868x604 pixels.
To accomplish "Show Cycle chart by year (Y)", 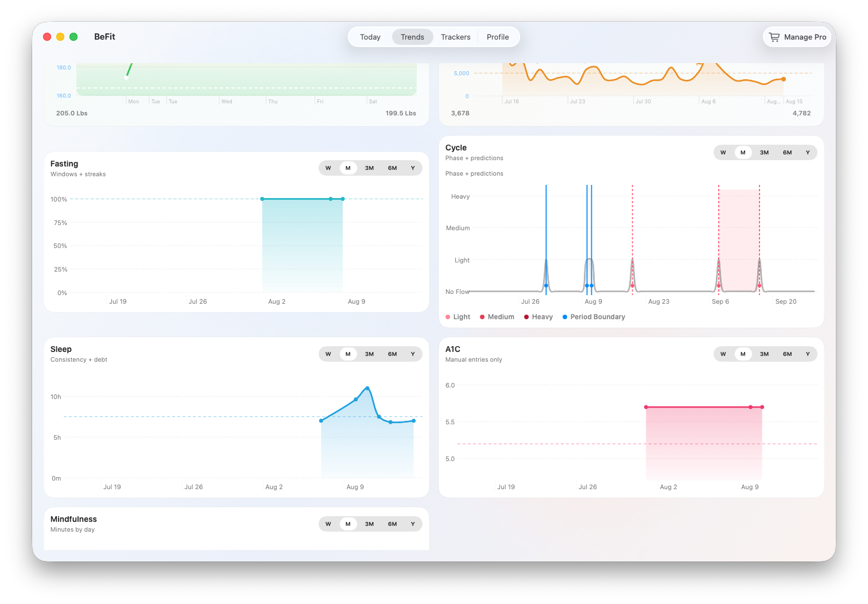I will tap(808, 153).
